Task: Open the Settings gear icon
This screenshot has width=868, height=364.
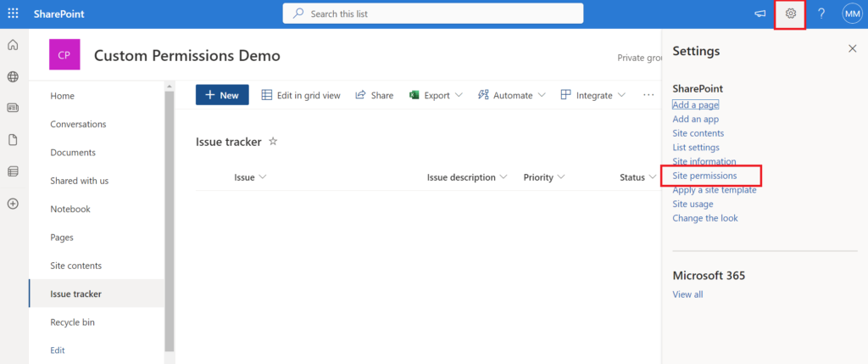Action: [x=790, y=14]
